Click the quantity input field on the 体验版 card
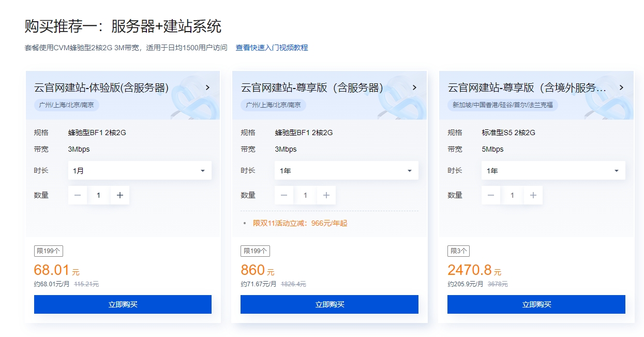The height and width of the screenshot is (337, 644). (99, 195)
